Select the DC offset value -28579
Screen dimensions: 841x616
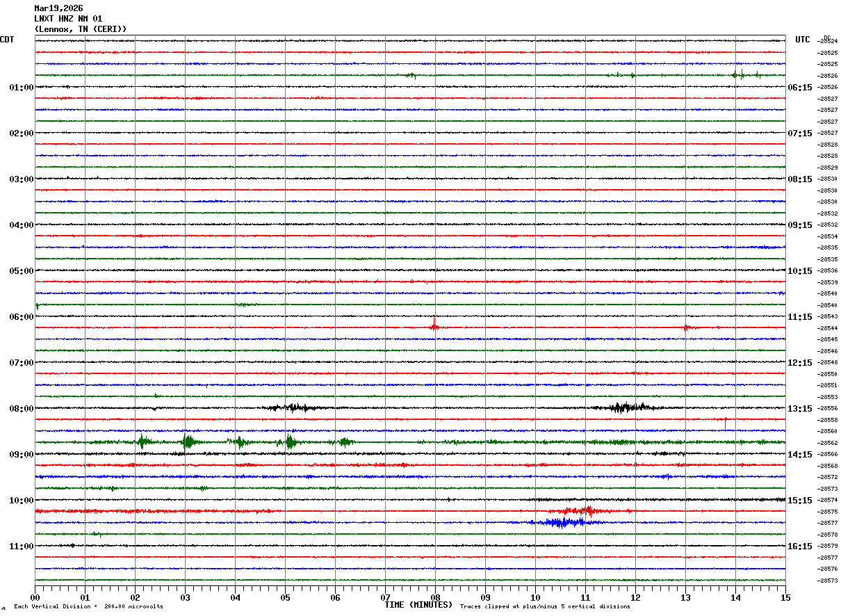(827, 546)
